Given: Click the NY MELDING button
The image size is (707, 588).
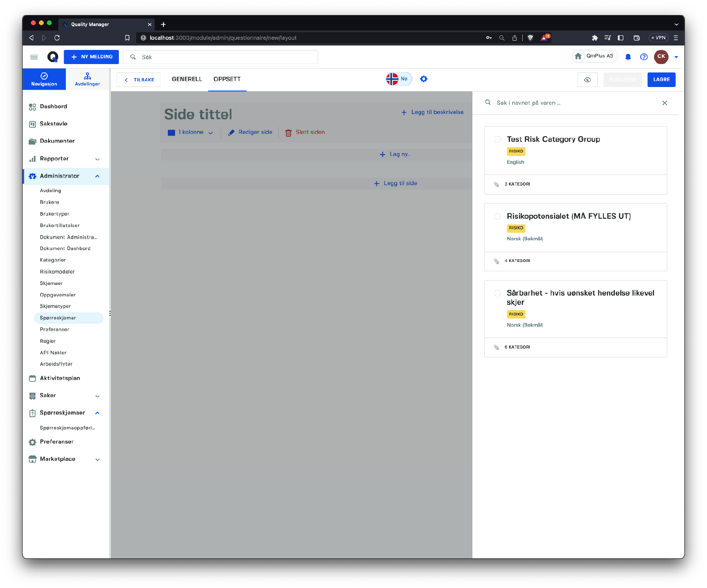Looking at the screenshot, I should coord(91,57).
